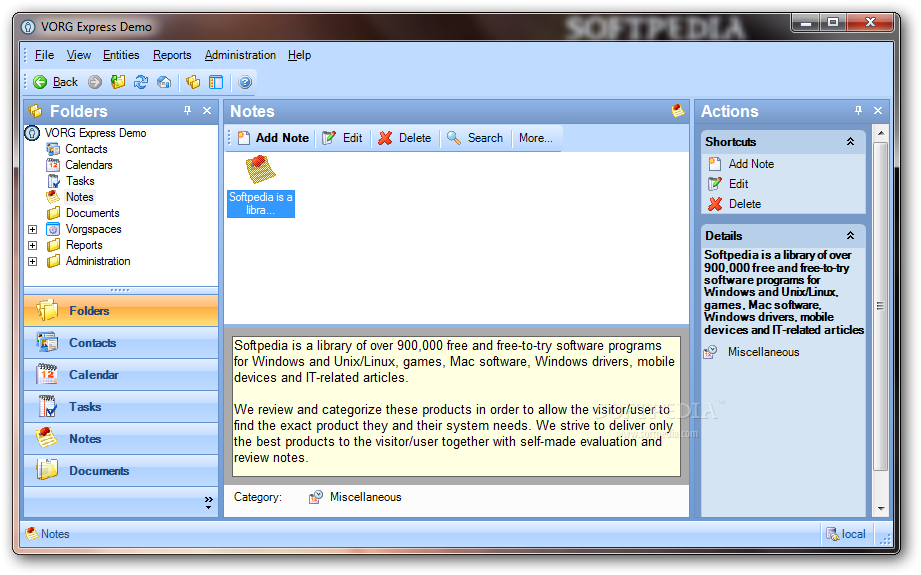
Task: Click the Home toolbar icon
Action: click(x=164, y=82)
